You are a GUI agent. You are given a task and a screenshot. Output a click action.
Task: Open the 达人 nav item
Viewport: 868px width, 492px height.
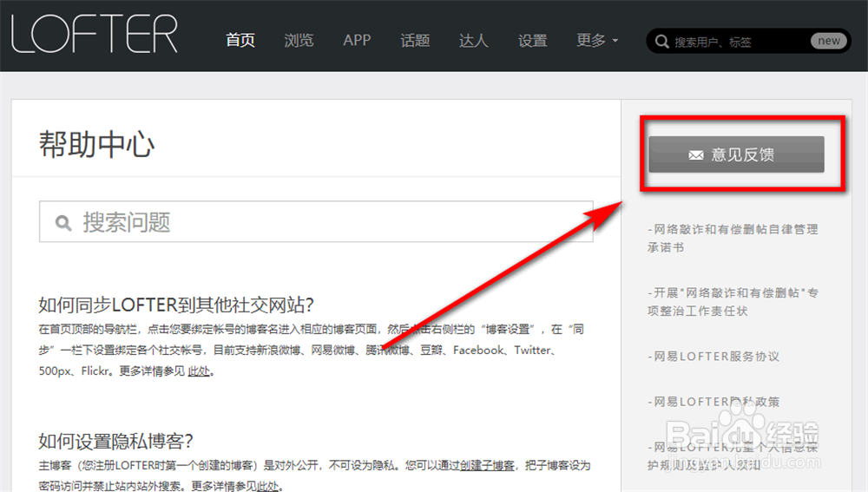click(x=473, y=41)
